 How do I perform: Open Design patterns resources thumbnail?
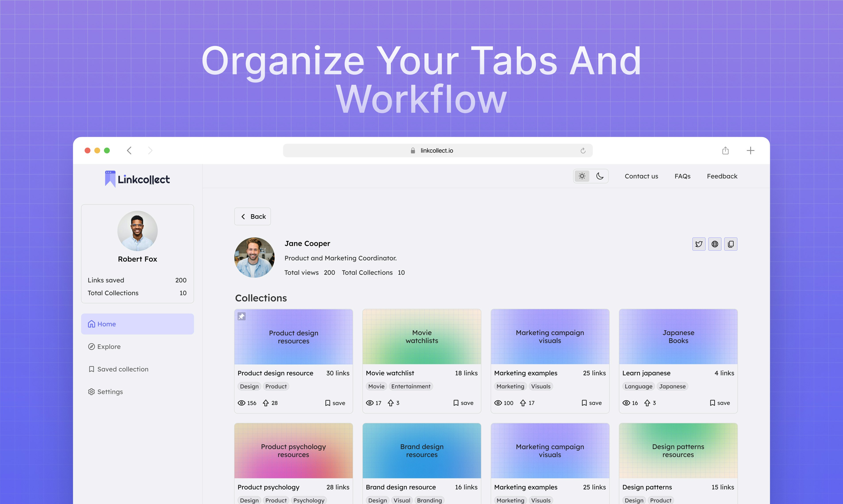678,451
